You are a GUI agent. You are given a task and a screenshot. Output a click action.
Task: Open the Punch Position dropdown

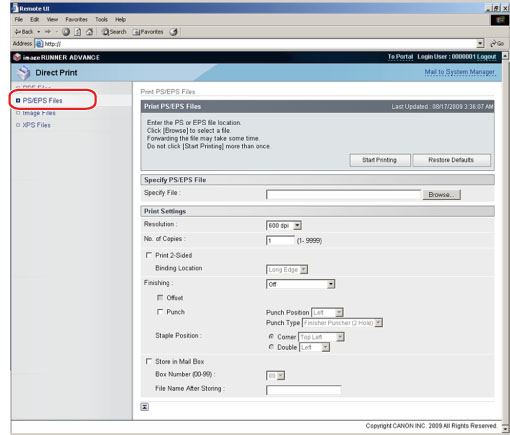(x=327, y=313)
